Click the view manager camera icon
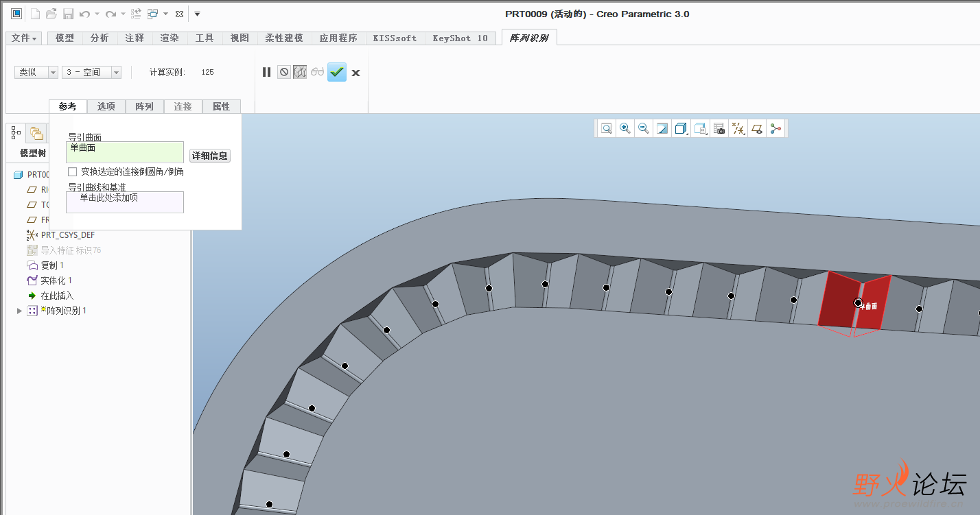 (x=719, y=128)
